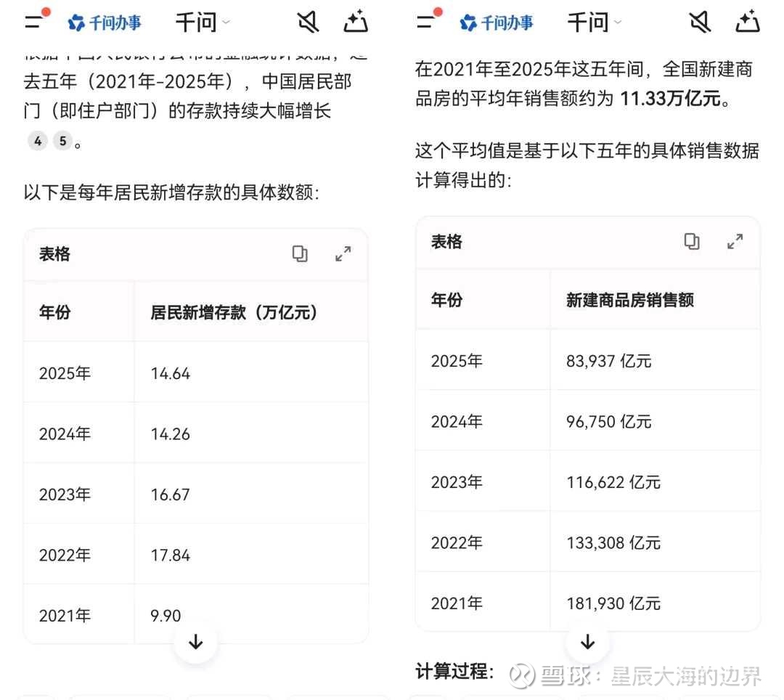Click the share icon at the top right
The width and height of the screenshot is (784, 700).
(356, 22)
